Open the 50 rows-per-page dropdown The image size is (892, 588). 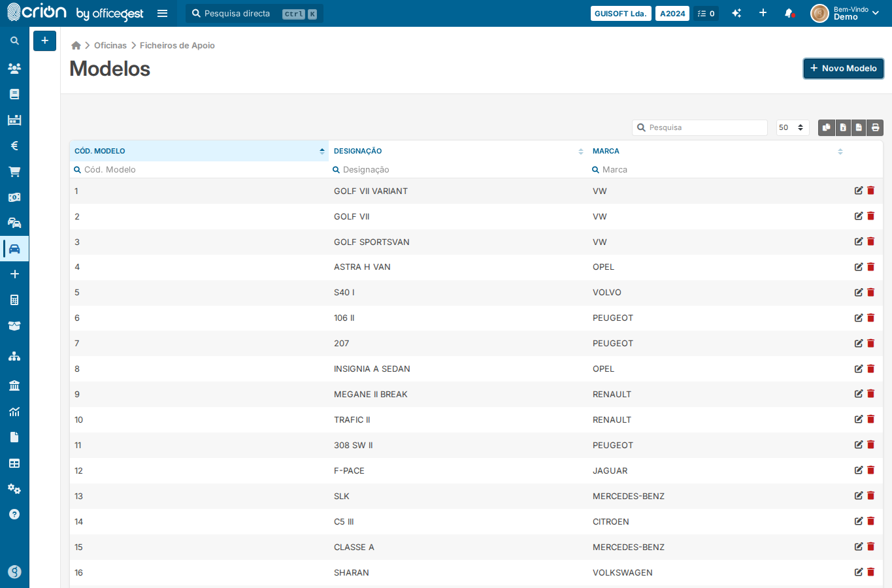pyautogui.click(x=793, y=127)
